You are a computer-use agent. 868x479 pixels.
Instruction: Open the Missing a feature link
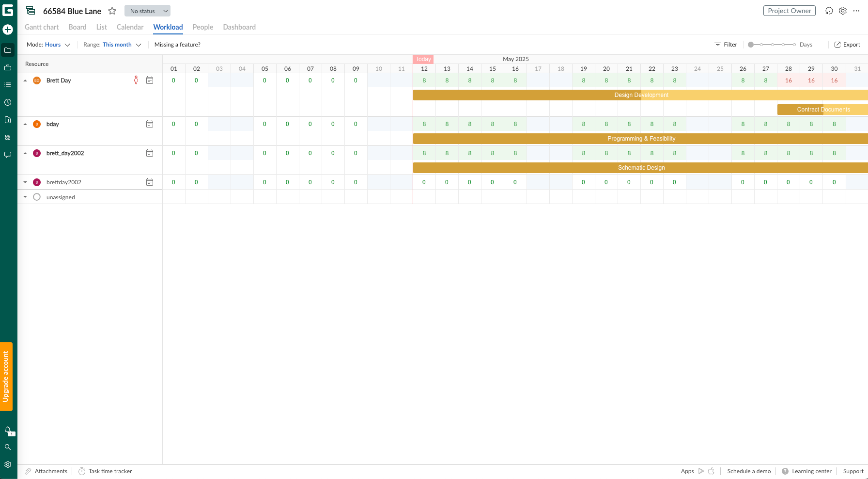[177, 44]
